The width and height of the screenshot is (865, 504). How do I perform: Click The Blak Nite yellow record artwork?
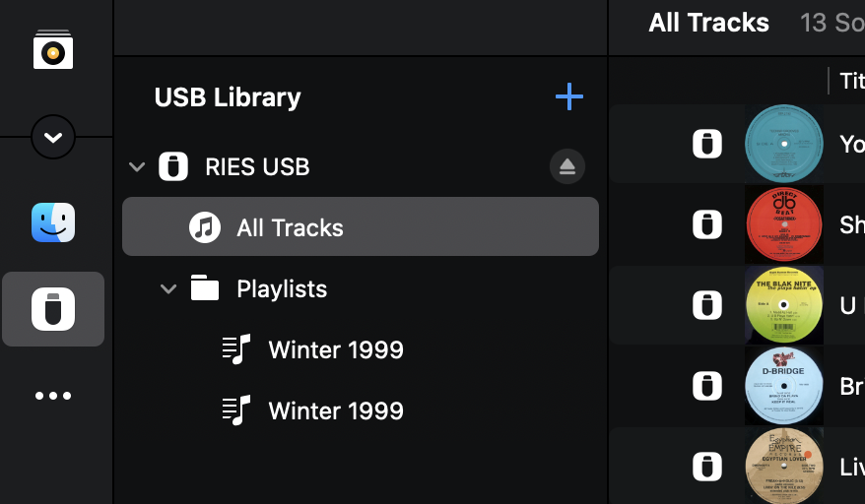(x=784, y=305)
